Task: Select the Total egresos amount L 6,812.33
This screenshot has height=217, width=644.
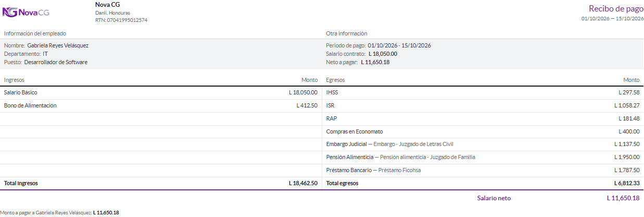Action: pyautogui.click(x=627, y=183)
